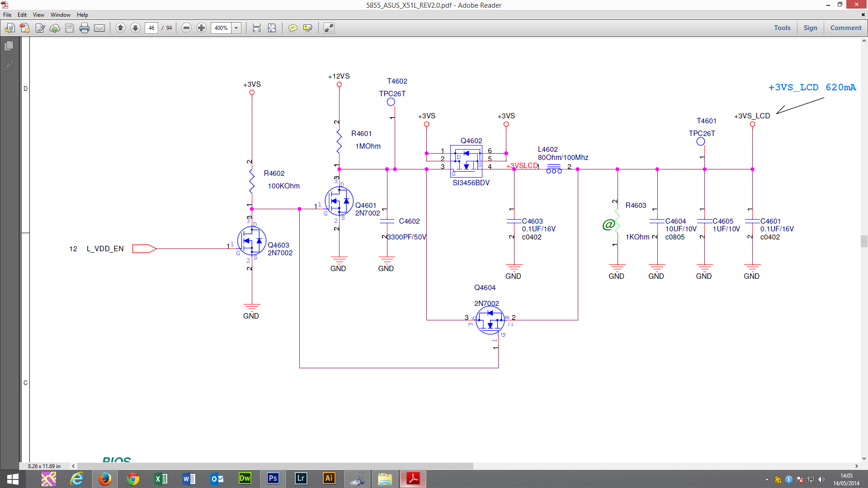The image size is (868, 488).
Task: Click the horizontal scrollbar thumb
Action: pyautogui.click(x=275, y=466)
